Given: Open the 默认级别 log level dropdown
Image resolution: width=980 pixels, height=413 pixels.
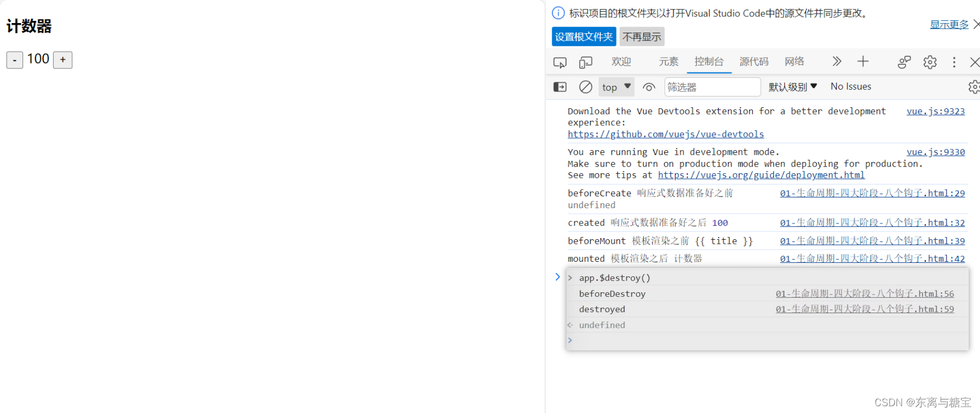Looking at the screenshot, I should coord(793,87).
